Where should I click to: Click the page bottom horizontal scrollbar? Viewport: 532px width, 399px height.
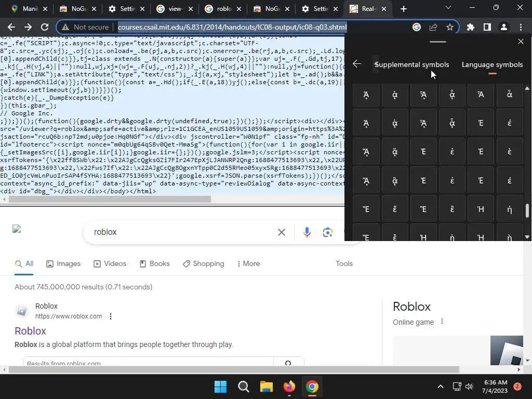pyautogui.click(x=234, y=369)
